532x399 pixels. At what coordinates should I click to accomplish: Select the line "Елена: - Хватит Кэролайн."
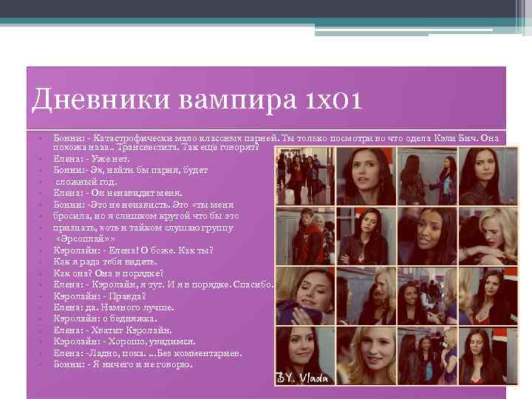[x=112, y=330]
